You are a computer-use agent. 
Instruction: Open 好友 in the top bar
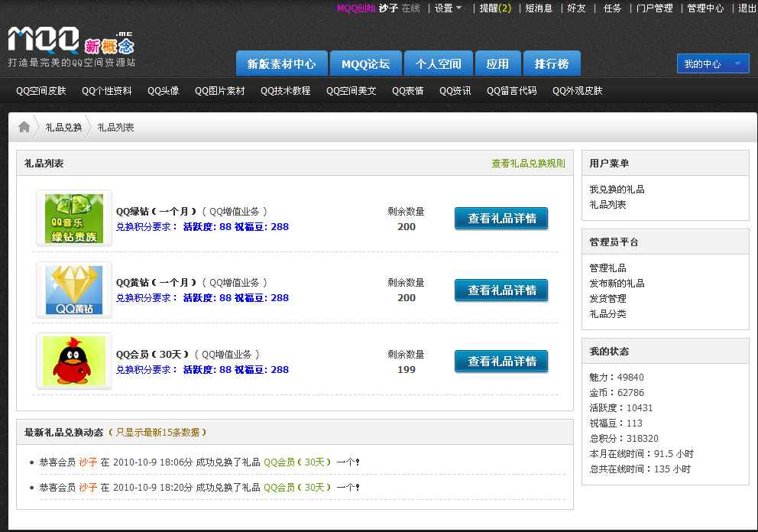[x=576, y=8]
